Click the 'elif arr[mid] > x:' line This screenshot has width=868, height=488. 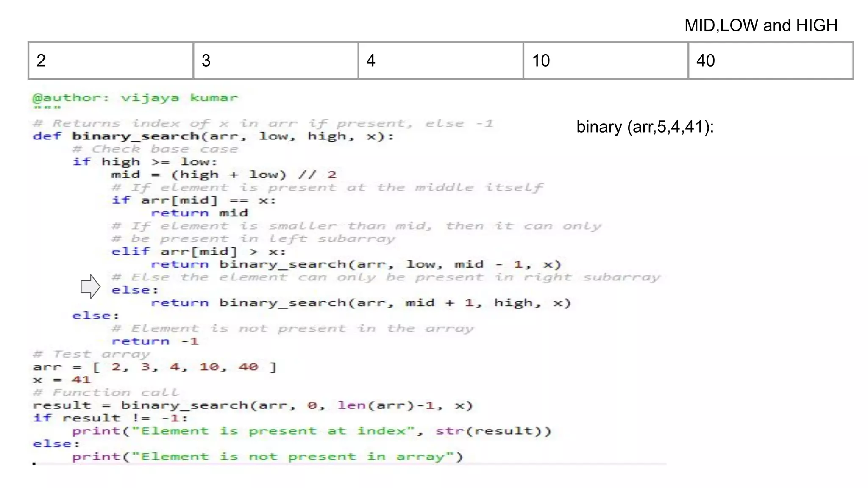tap(199, 252)
